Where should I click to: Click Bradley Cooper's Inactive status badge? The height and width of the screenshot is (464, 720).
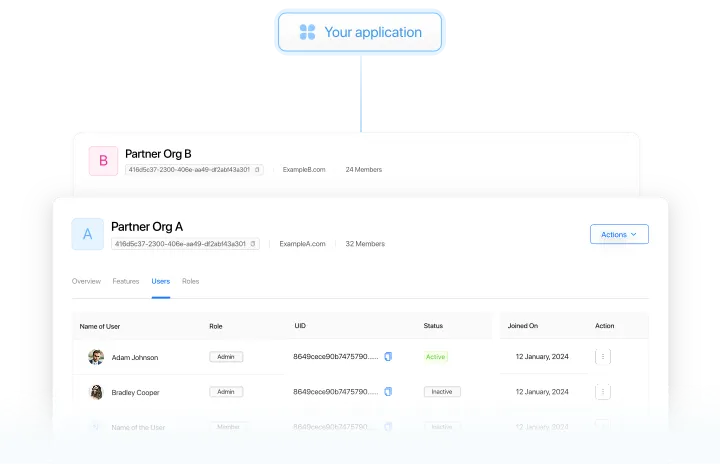[x=442, y=392]
